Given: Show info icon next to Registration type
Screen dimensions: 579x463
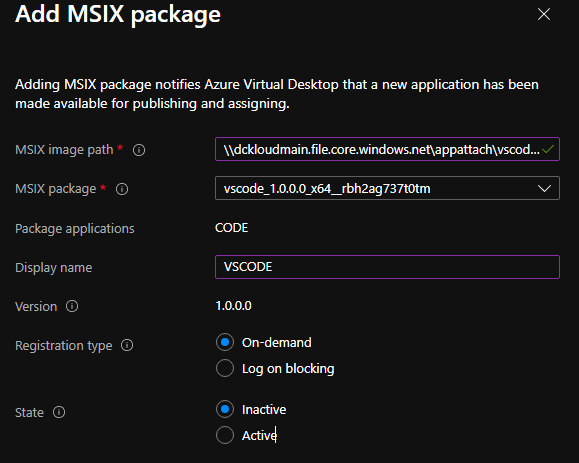Looking at the screenshot, I should pyautogui.click(x=127, y=345).
